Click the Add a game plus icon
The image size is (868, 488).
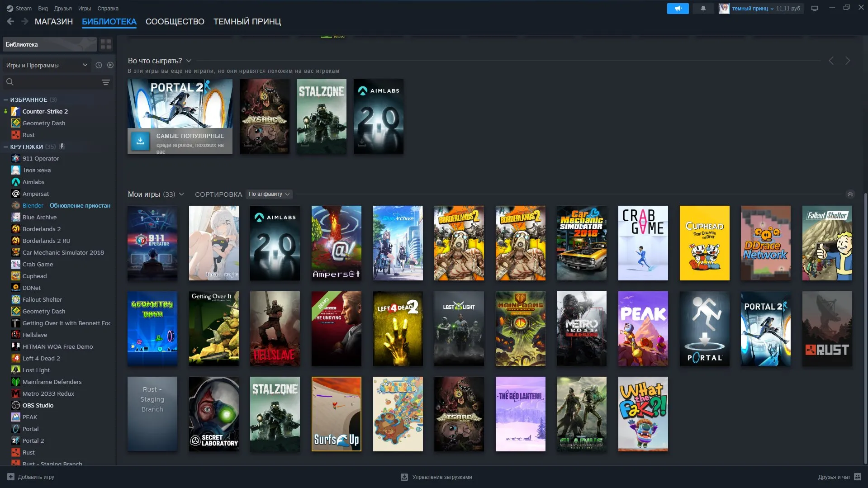click(11, 477)
